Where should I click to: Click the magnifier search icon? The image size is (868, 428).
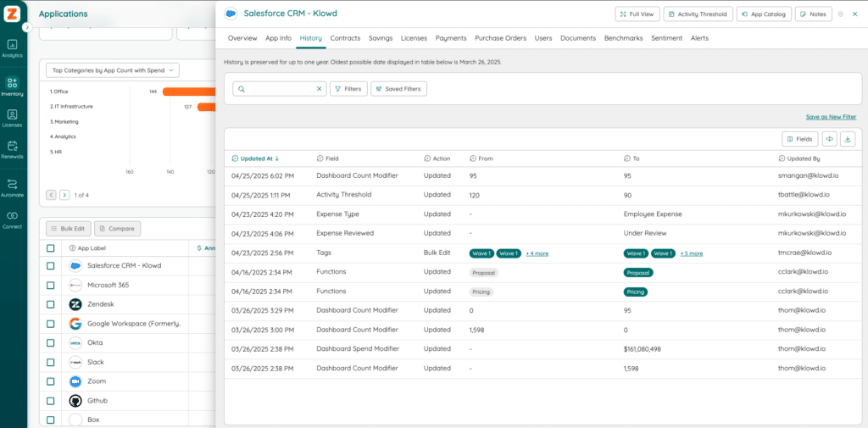click(242, 89)
